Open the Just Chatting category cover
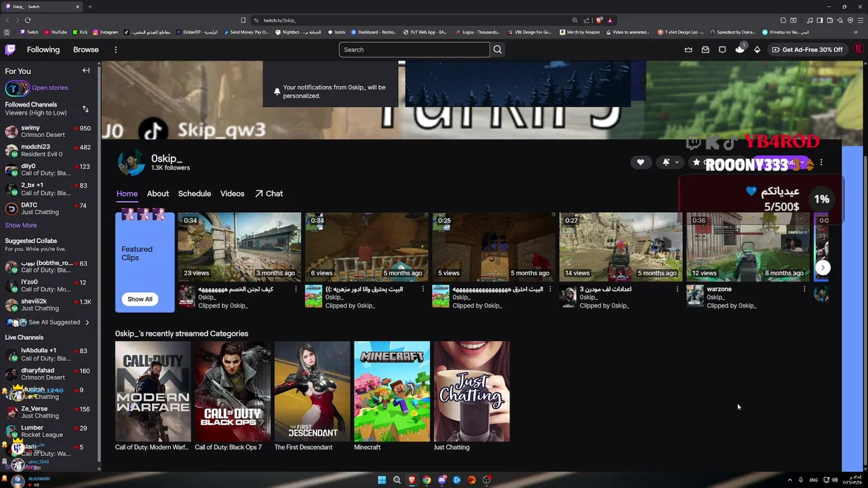The image size is (868, 488). tap(471, 391)
